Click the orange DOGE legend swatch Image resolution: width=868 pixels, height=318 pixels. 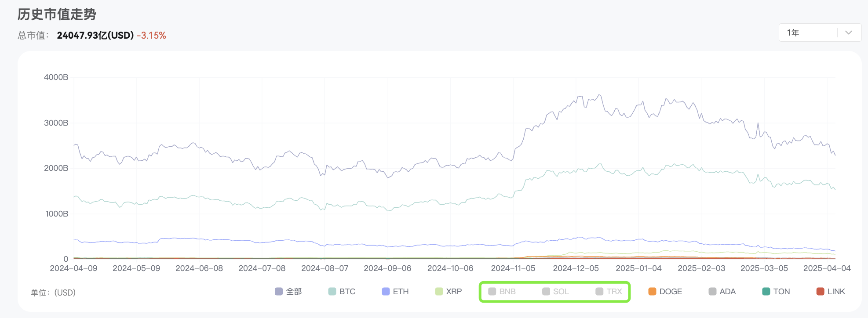652,292
